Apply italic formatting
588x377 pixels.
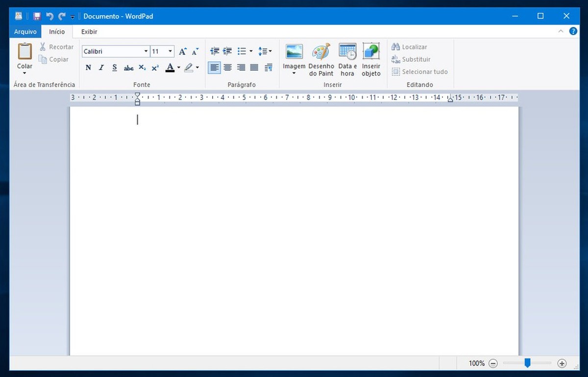[x=101, y=68]
